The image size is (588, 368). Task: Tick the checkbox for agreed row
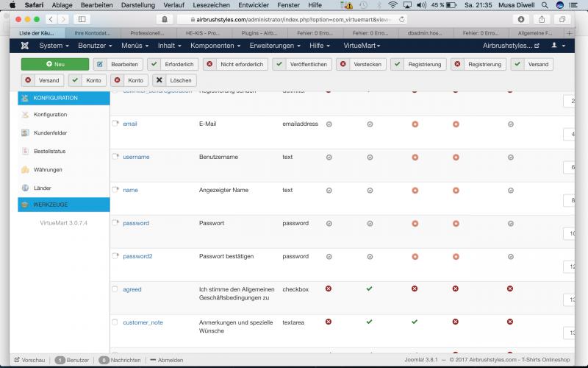point(115,289)
